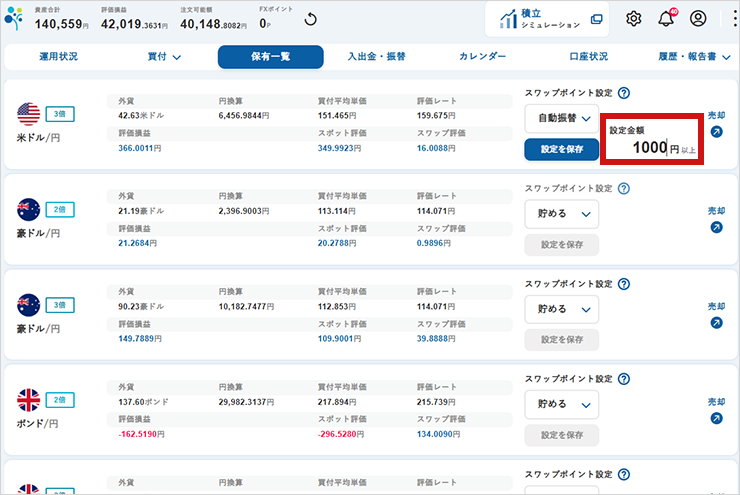The width and height of the screenshot is (740, 495).
Task: Go to the 入出金・振替 tab
Action: tap(377, 57)
